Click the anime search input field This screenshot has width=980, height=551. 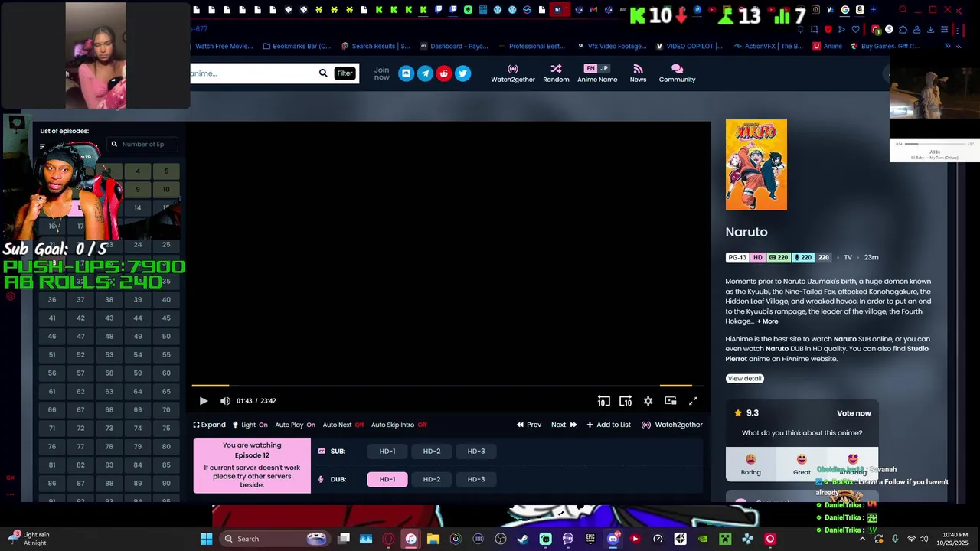coord(253,73)
